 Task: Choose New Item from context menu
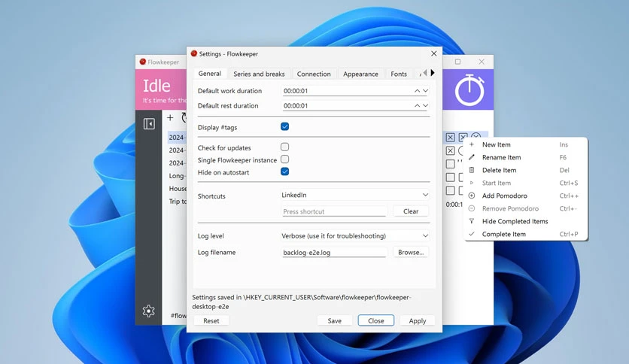click(x=525, y=144)
